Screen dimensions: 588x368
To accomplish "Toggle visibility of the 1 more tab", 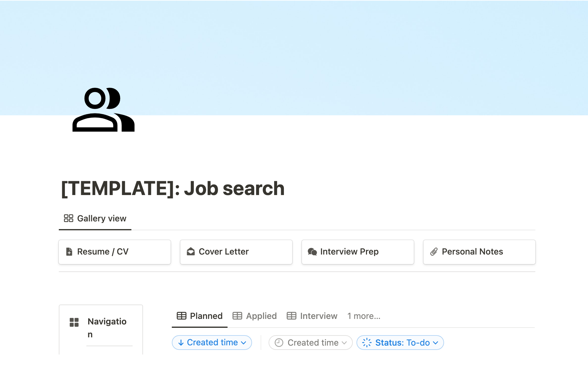I will pos(363,316).
